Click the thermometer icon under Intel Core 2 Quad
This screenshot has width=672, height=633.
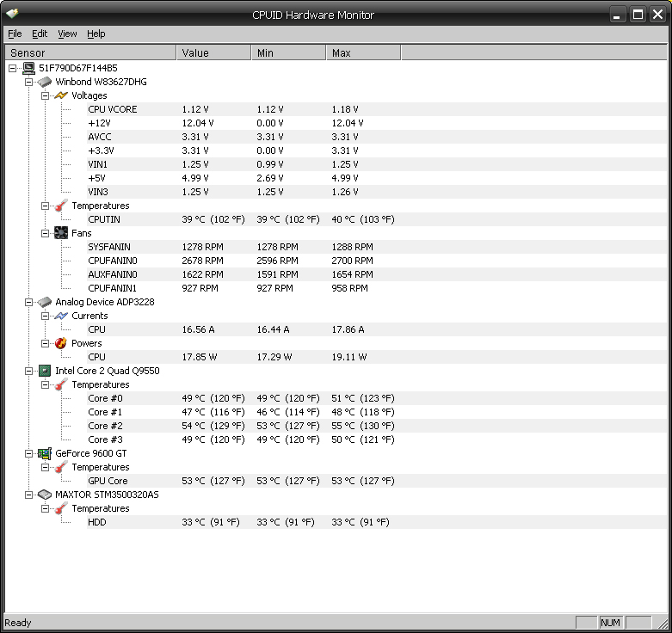(61, 384)
